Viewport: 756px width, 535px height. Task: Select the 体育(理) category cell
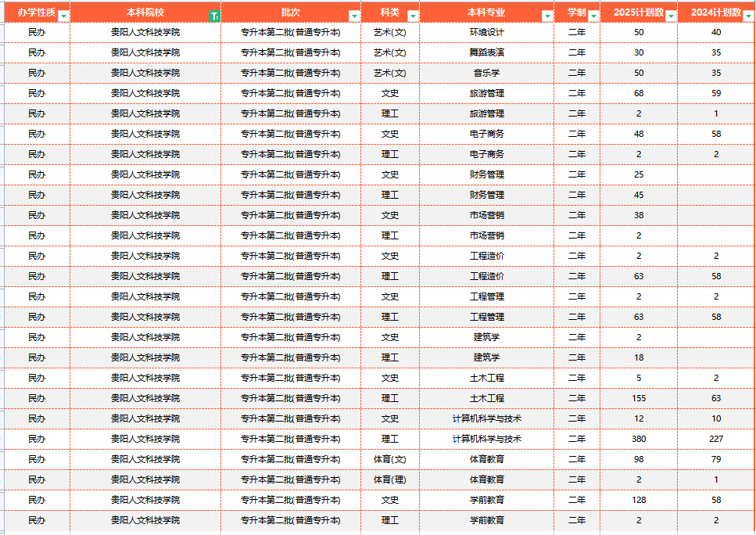coord(390,479)
